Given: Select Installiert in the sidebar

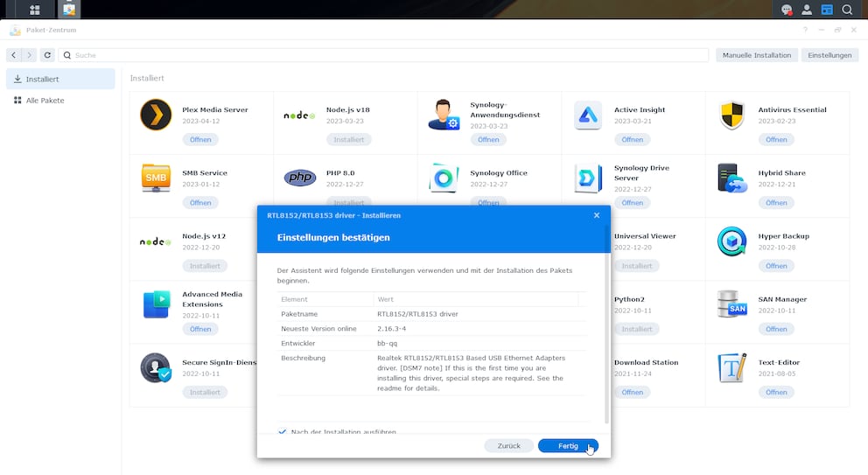Looking at the screenshot, I should 60,79.
